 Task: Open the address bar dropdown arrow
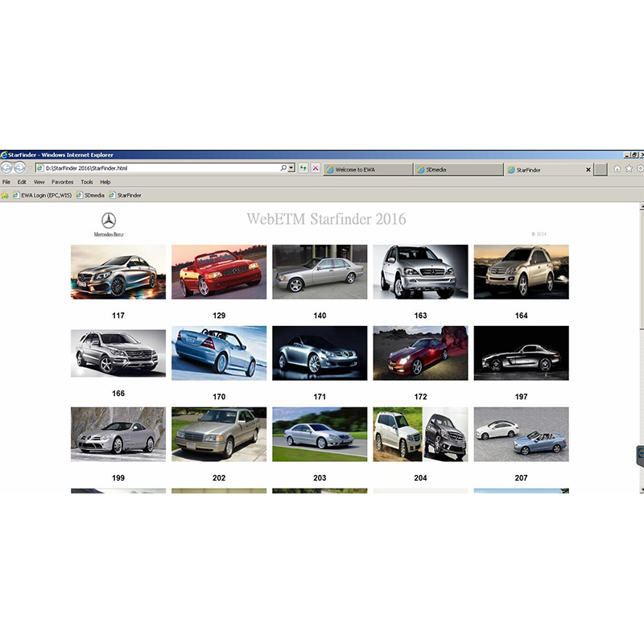coord(291,168)
